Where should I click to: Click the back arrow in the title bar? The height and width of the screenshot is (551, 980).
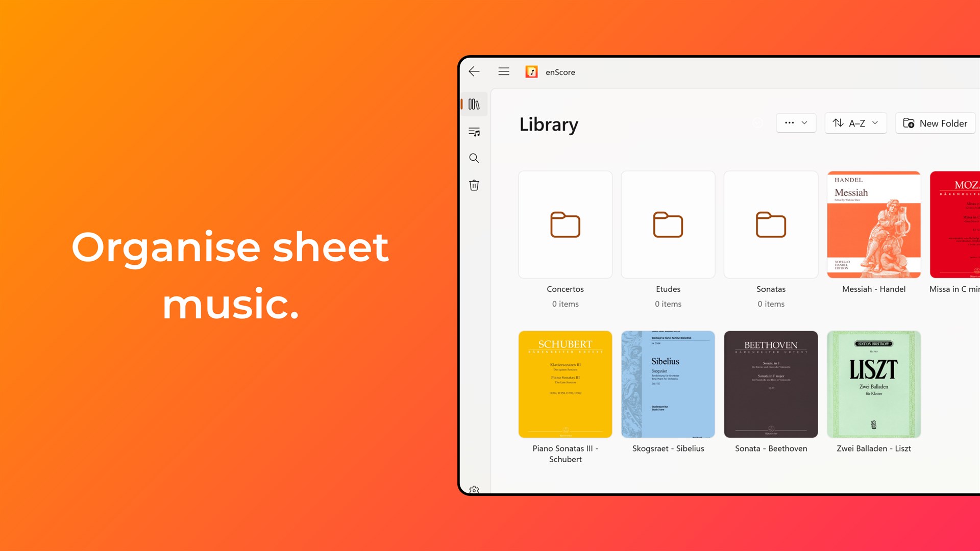[x=474, y=71]
